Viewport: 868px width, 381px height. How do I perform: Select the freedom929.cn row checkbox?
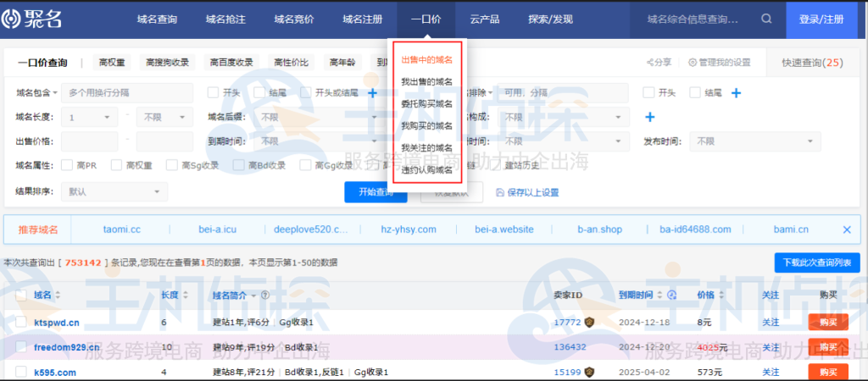pyautogui.click(x=20, y=347)
